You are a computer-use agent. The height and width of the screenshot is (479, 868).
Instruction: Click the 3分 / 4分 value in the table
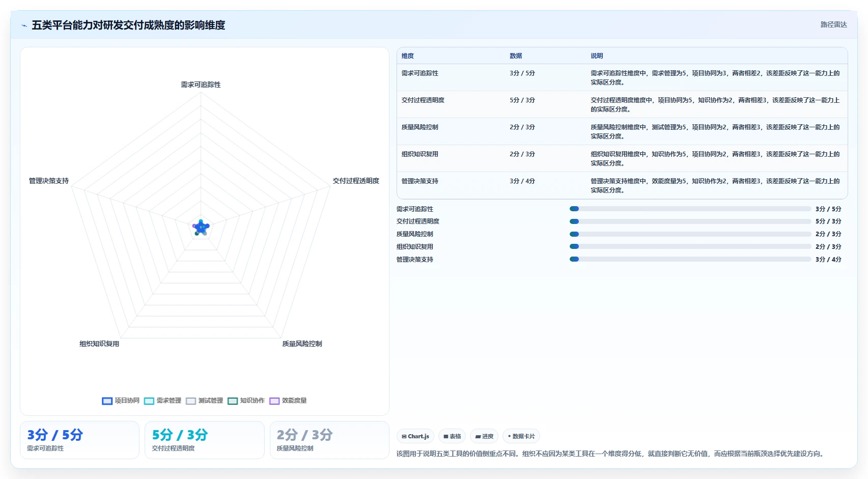click(x=522, y=181)
